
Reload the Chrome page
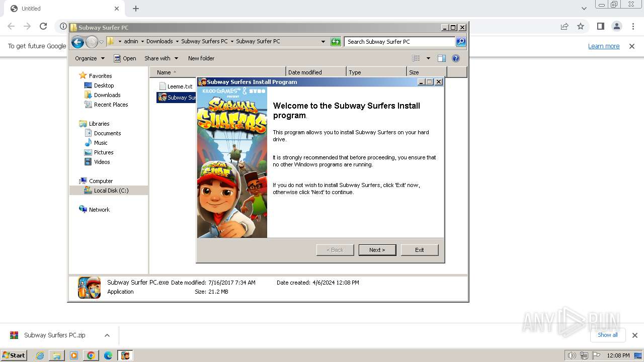pos(43,26)
